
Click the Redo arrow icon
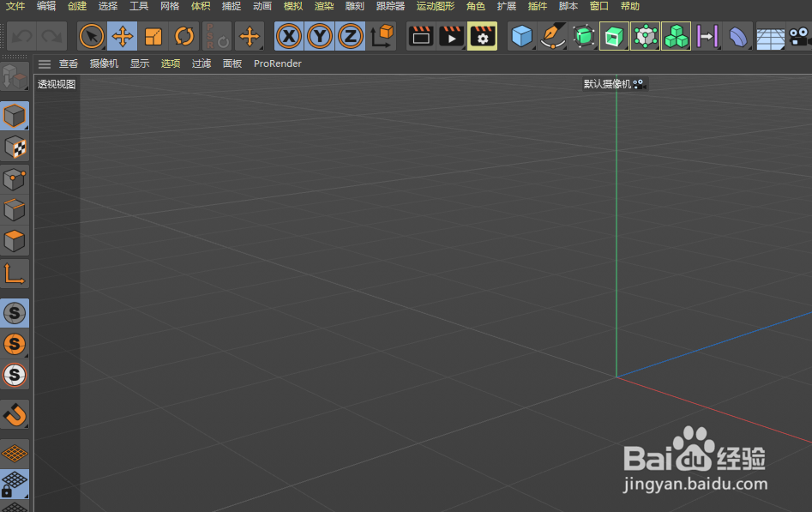51,36
